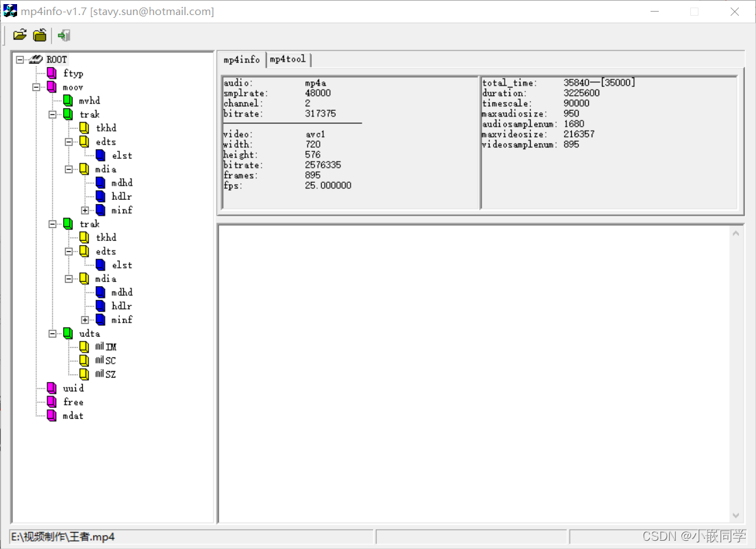Select the udta label in the tree
The width and height of the screenshot is (756, 549).
[x=90, y=333]
